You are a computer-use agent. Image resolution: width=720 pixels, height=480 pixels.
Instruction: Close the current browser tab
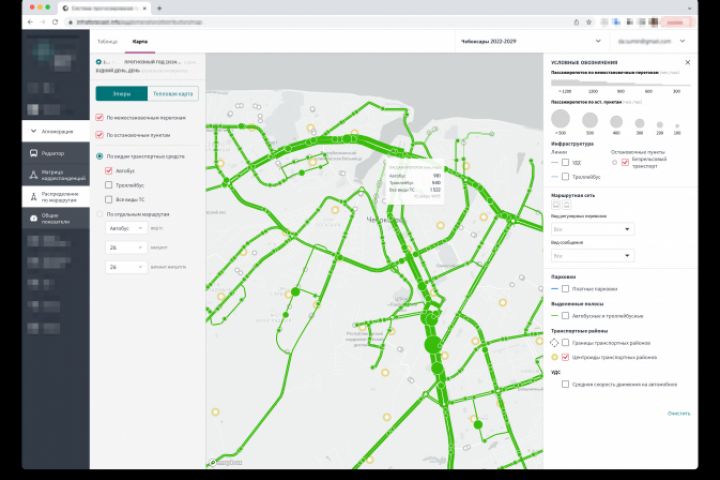click(145, 8)
